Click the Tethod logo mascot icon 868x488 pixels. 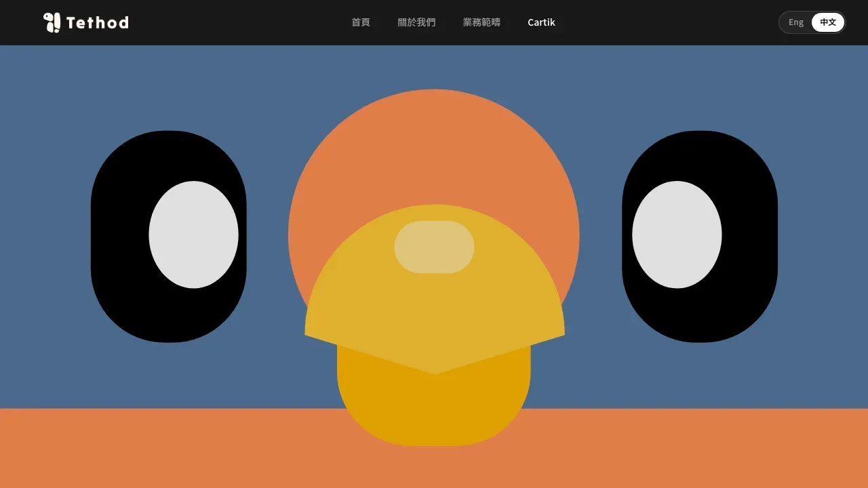click(52, 22)
